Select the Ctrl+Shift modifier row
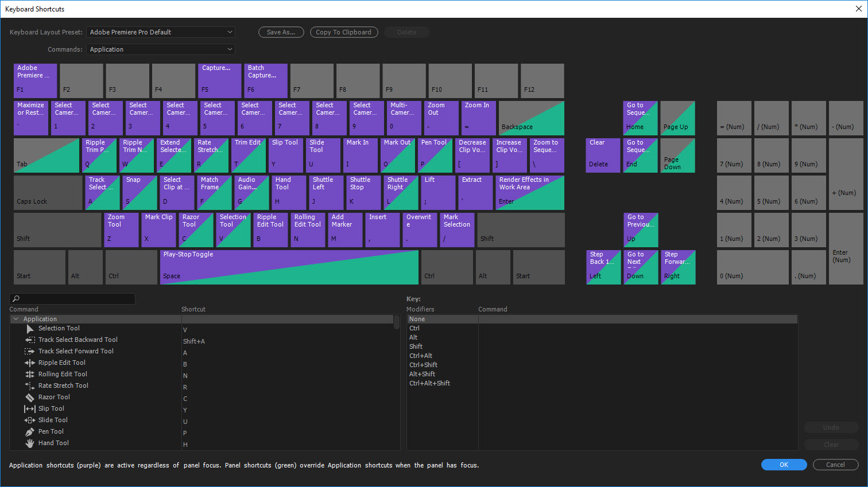 [x=443, y=365]
